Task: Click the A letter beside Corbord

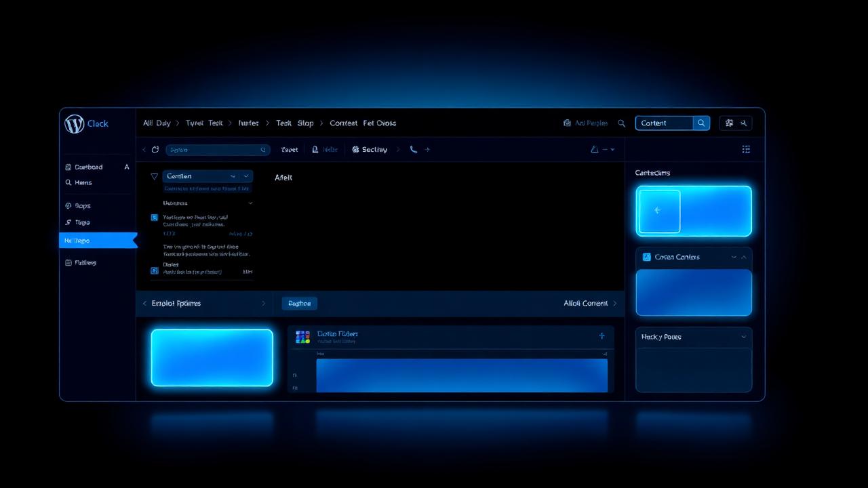Action: click(126, 167)
